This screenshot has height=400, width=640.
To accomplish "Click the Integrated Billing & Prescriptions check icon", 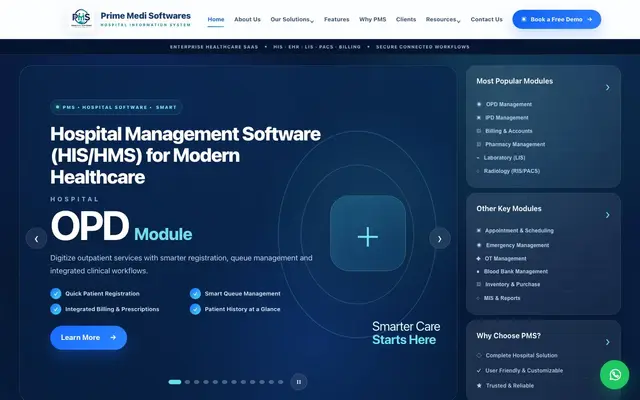I will (56, 309).
